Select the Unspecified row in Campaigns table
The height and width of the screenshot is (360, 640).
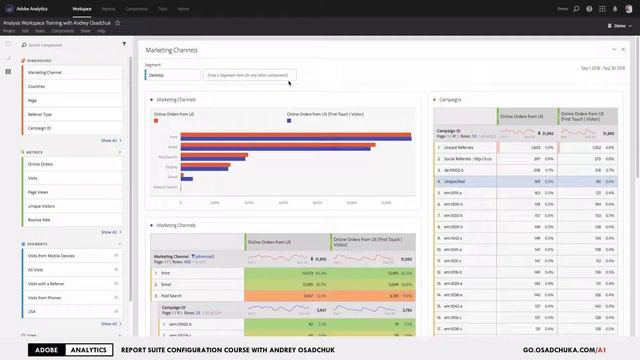point(526,181)
